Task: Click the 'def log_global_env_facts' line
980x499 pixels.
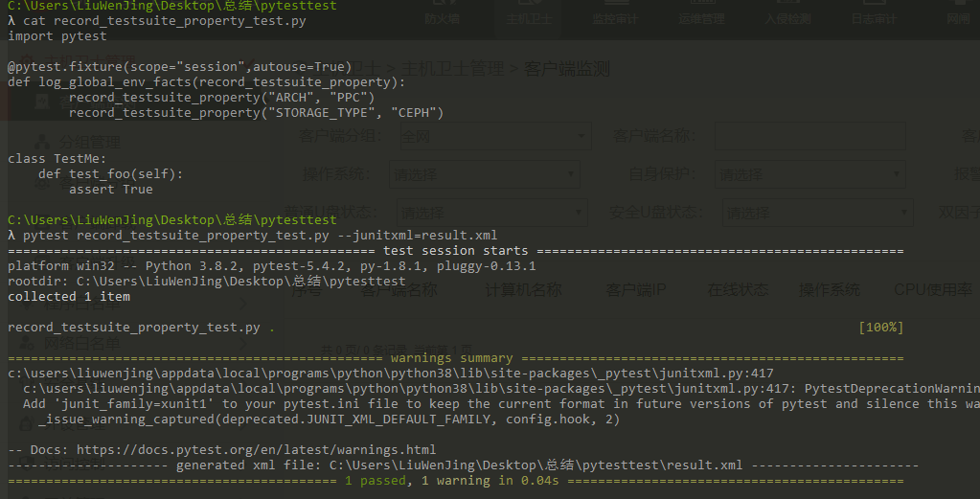Action: pos(206,81)
